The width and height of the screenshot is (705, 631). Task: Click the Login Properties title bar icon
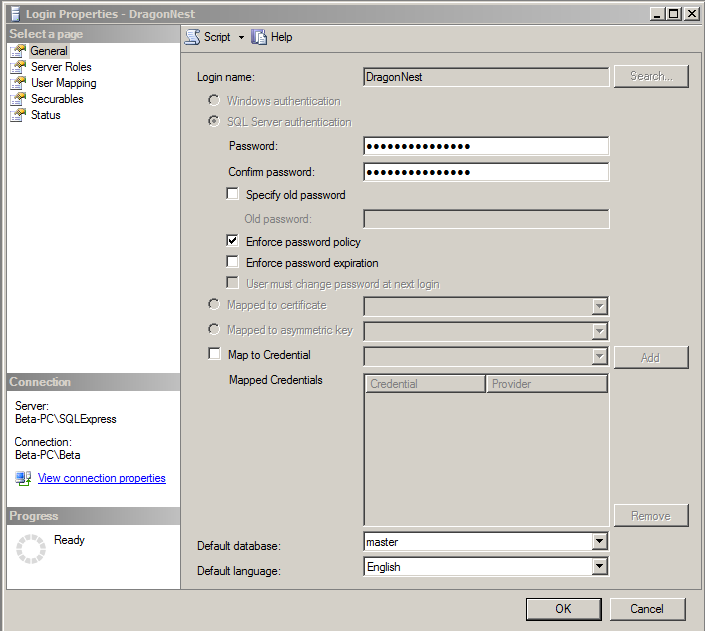click(16, 14)
